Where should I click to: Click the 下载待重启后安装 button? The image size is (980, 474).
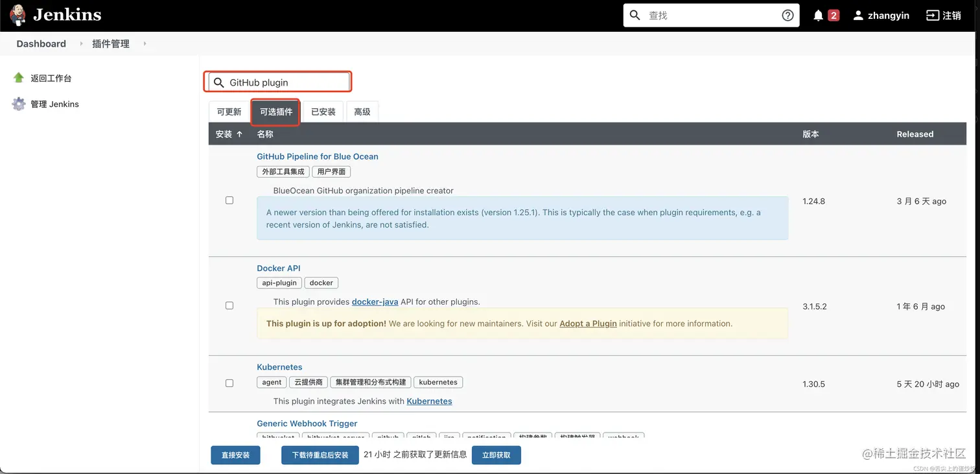tap(320, 455)
